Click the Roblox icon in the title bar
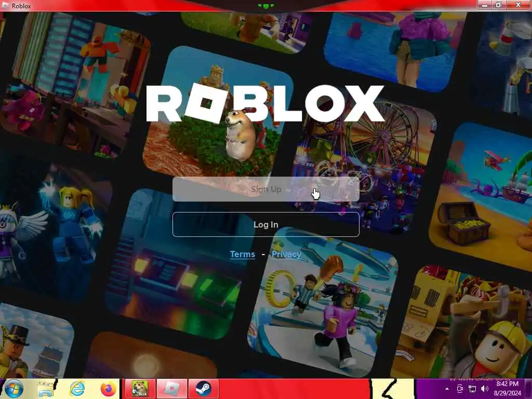 (x=5, y=5)
